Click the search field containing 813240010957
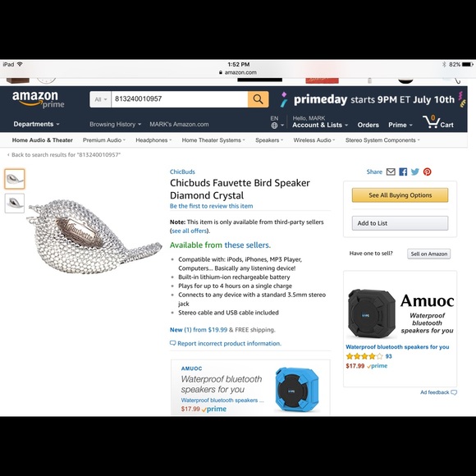The image size is (476, 476). click(x=180, y=99)
